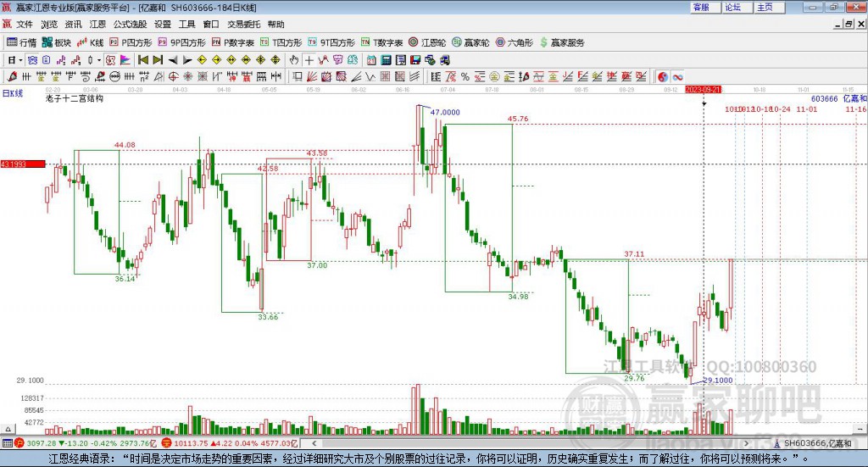Open the 江恩轮 Gann wheel
The height and width of the screenshot is (467, 868).
coord(427,42)
